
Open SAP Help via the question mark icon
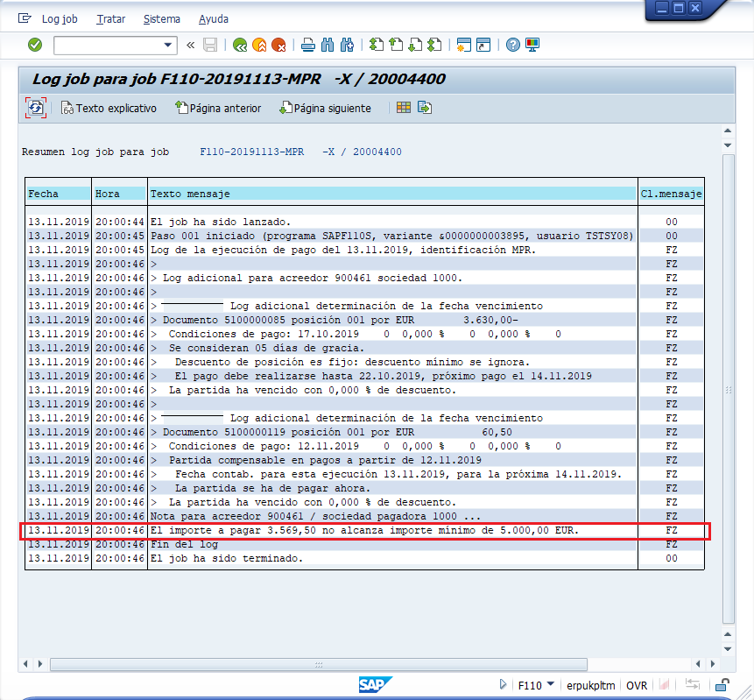pos(511,45)
